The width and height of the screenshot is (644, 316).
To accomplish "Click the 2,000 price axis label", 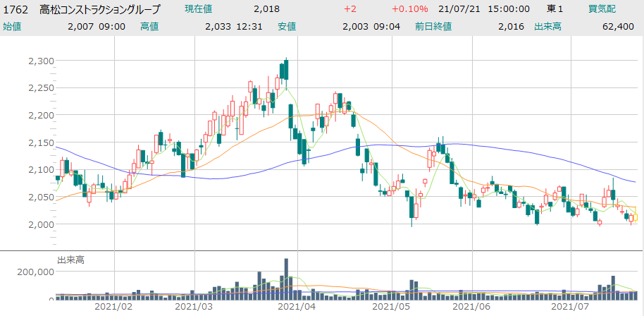I will 41,224.
